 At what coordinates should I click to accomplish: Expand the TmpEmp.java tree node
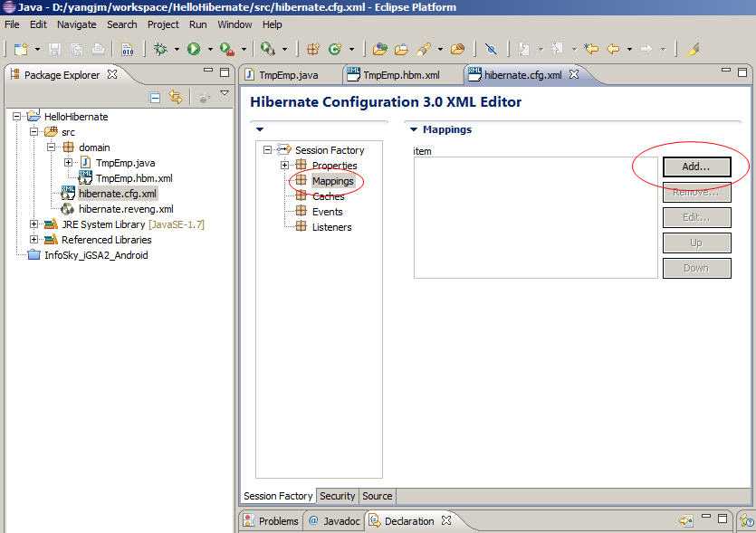coord(69,162)
